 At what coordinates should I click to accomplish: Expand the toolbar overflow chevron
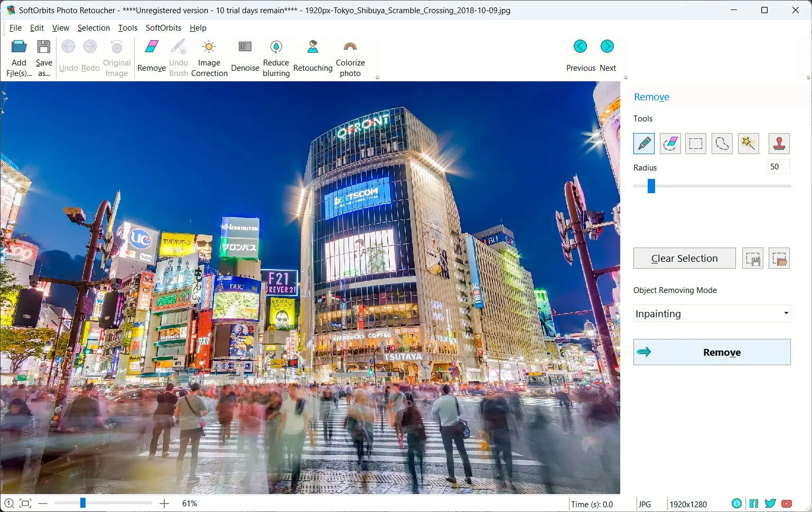pyautogui.click(x=377, y=78)
